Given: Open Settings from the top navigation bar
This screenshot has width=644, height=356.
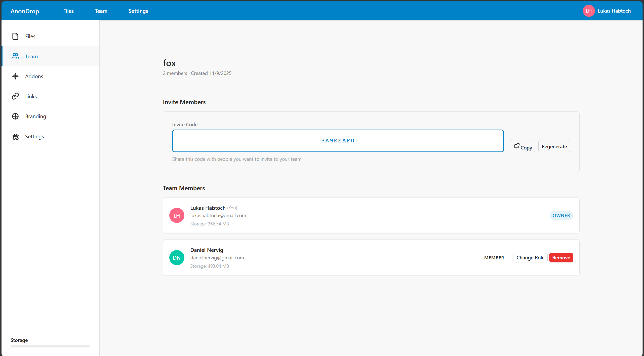Looking at the screenshot, I should click(x=138, y=11).
